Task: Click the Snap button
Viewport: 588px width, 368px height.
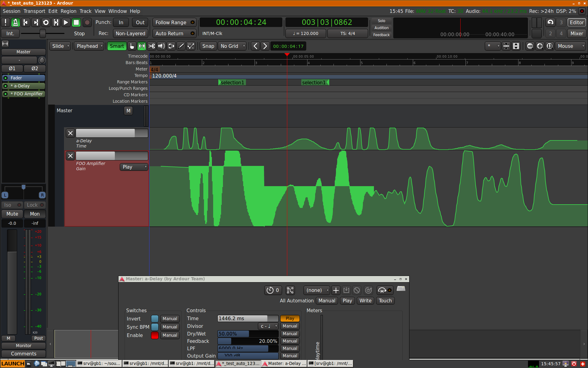Action: point(208,46)
